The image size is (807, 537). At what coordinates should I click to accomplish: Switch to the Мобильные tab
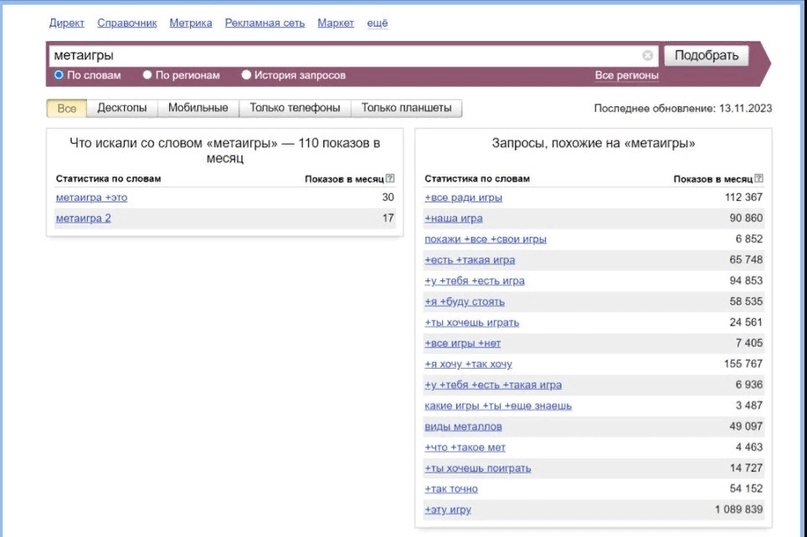point(198,108)
